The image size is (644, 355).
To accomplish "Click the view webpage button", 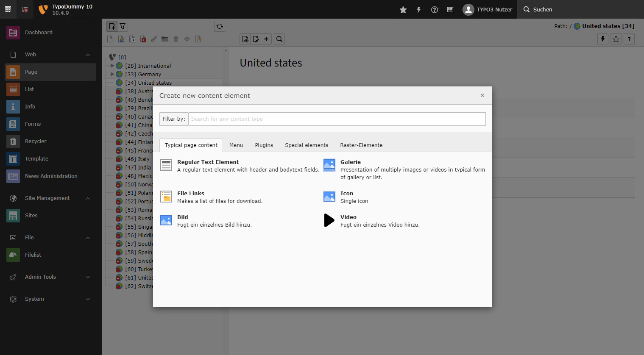I will 245,39.
